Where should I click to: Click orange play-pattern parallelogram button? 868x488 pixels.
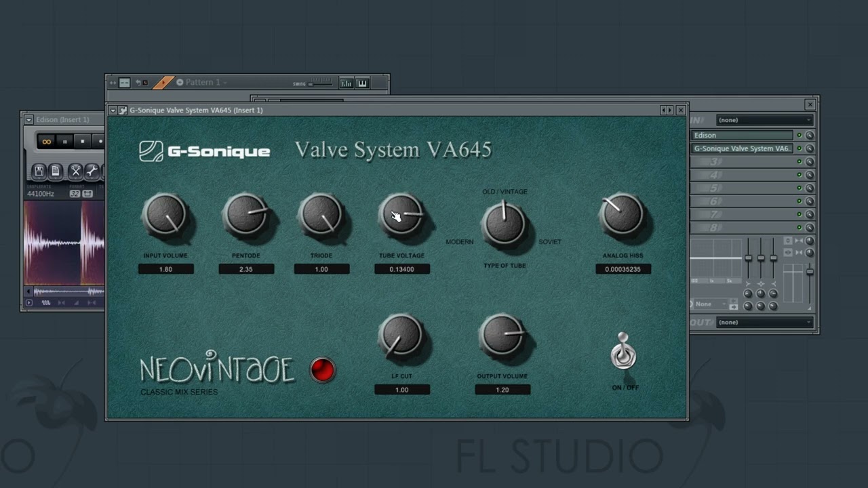(163, 83)
